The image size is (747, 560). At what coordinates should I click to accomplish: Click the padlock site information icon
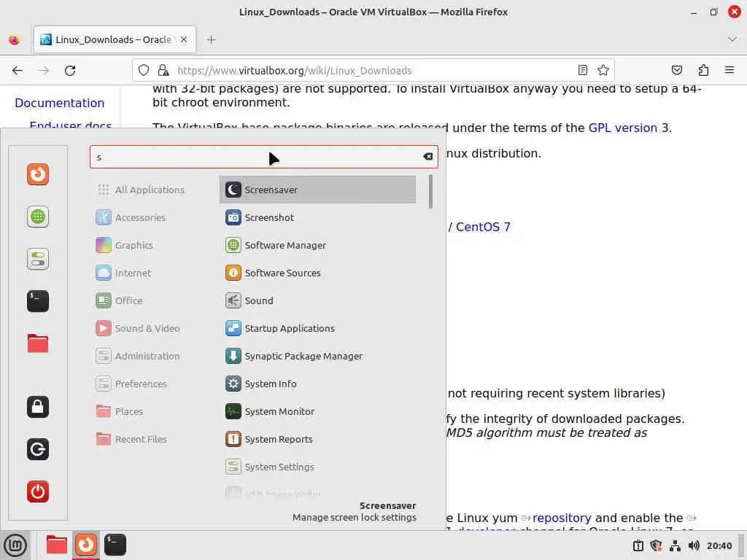(x=163, y=71)
